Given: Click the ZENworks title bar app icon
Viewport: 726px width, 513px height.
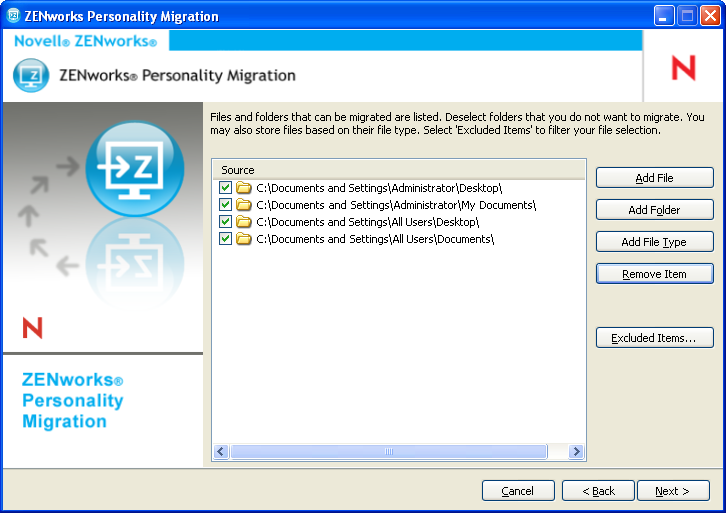Looking at the screenshot, I should 13,16.
